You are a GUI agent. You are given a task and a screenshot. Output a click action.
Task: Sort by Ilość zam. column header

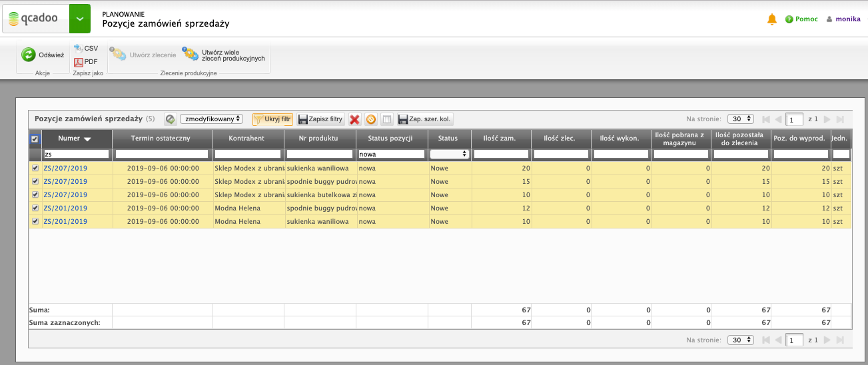tap(502, 139)
